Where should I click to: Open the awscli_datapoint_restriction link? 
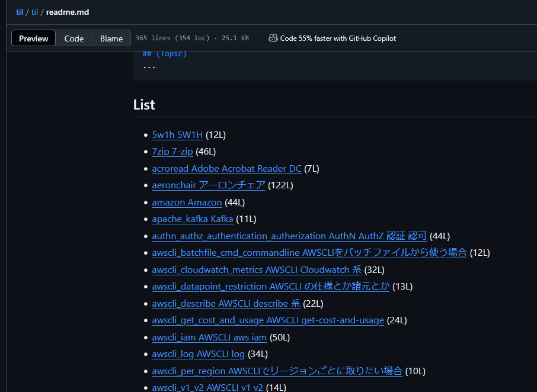(x=270, y=287)
